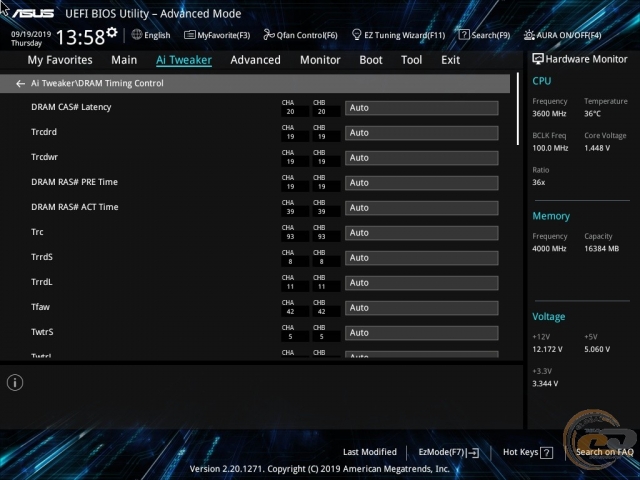Image resolution: width=640 pixels, height=480 pixels.
Task: Open the Main tab
Action: pyautogui.click(x=124, y=60)
